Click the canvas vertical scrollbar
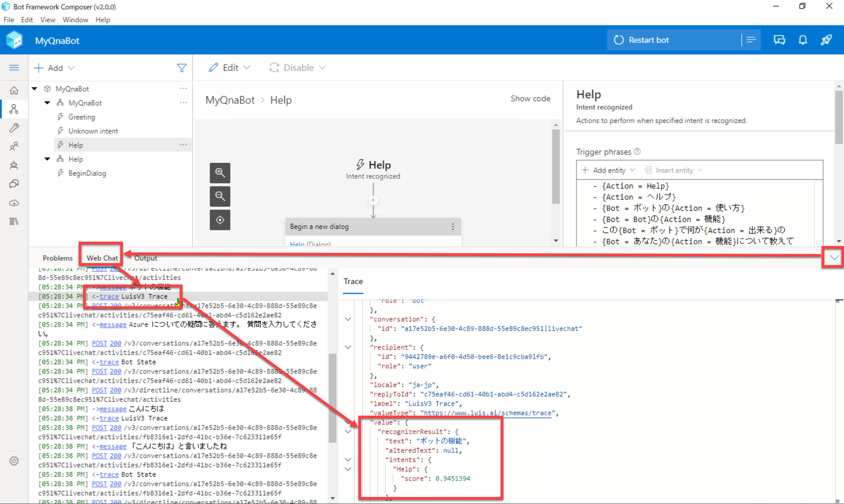844x504 pixels. [556, 166]
